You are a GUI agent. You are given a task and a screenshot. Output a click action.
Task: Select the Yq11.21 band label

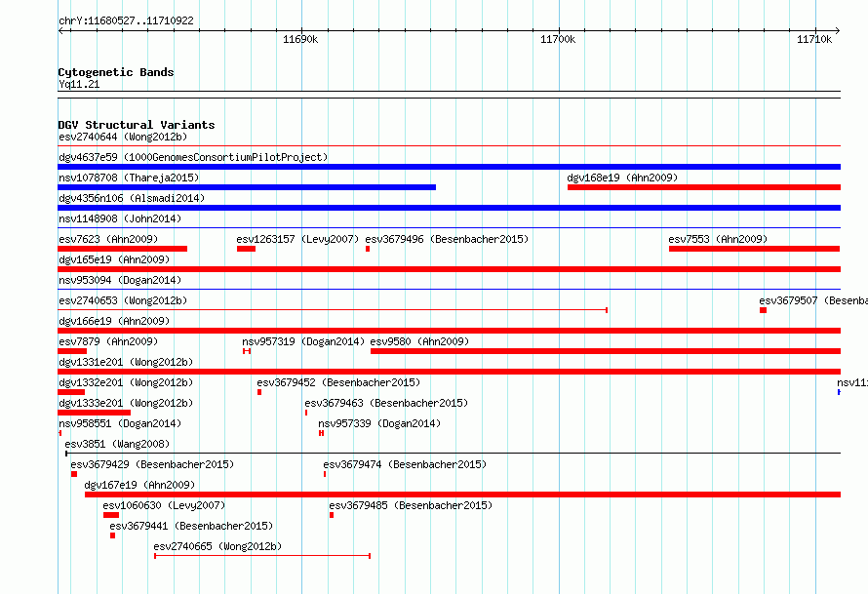pyautogui.click(x=79, y=84)
